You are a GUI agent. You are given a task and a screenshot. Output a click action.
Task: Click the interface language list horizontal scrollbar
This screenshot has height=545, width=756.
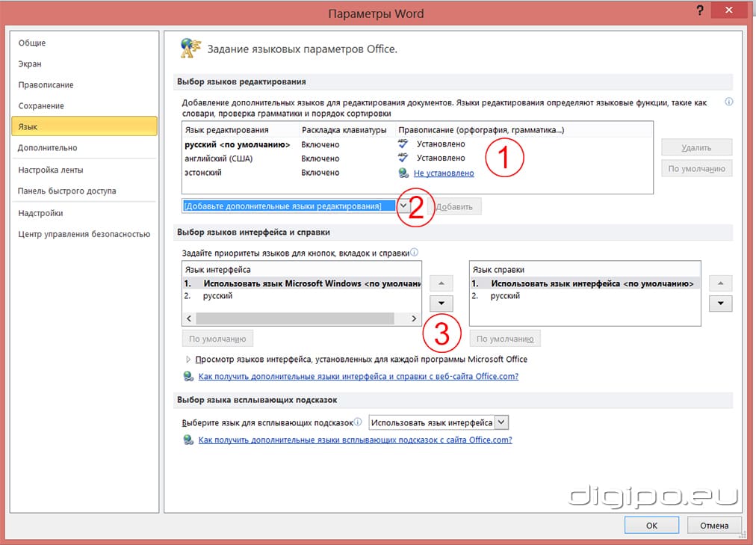click(294, 318)
